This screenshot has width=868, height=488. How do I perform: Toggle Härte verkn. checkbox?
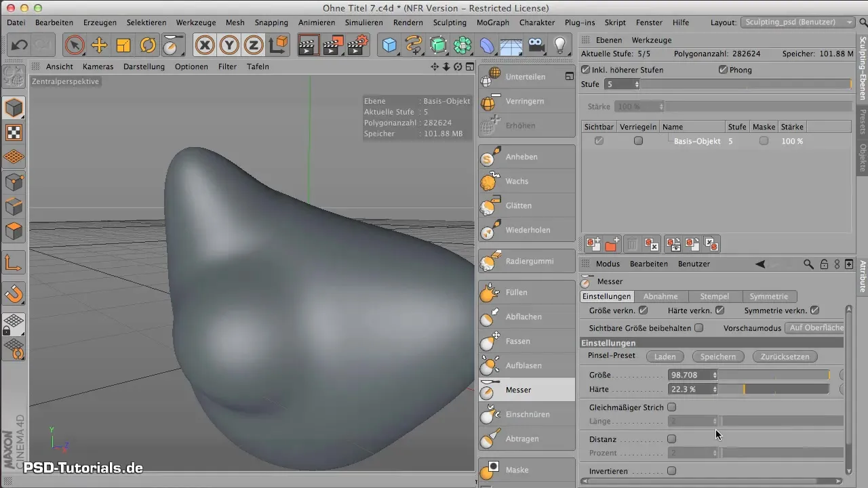[x=720, y=311]
